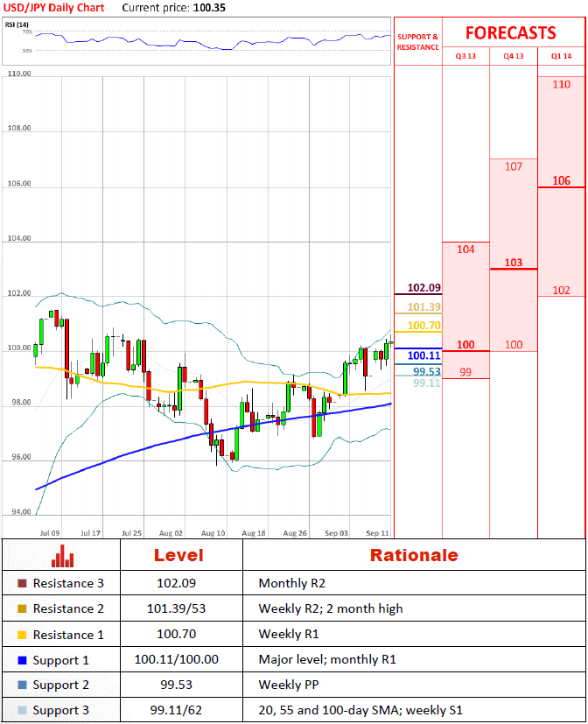
Task: Click the bold 106 forecast value
Action: point(562,180)
